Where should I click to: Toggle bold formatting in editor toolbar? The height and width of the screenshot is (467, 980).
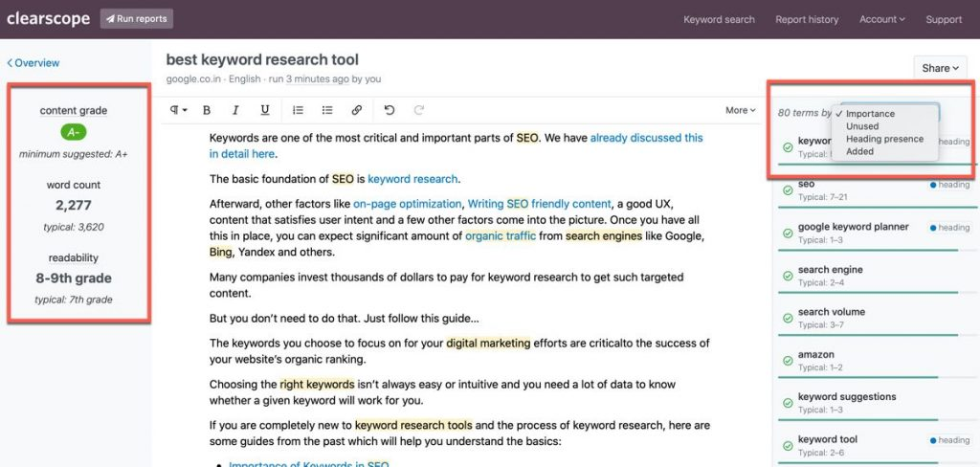pos(207,110)
